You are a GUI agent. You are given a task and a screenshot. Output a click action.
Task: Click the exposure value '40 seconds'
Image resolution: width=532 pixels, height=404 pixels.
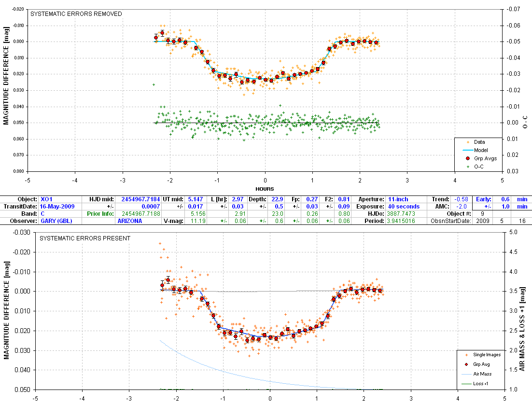404,207
